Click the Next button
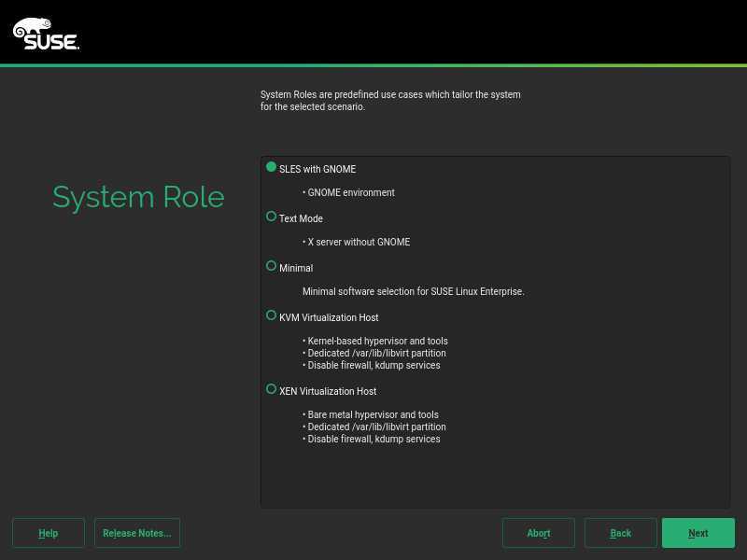The width and height of the screenshot is (747, 560). pos(698,533)
